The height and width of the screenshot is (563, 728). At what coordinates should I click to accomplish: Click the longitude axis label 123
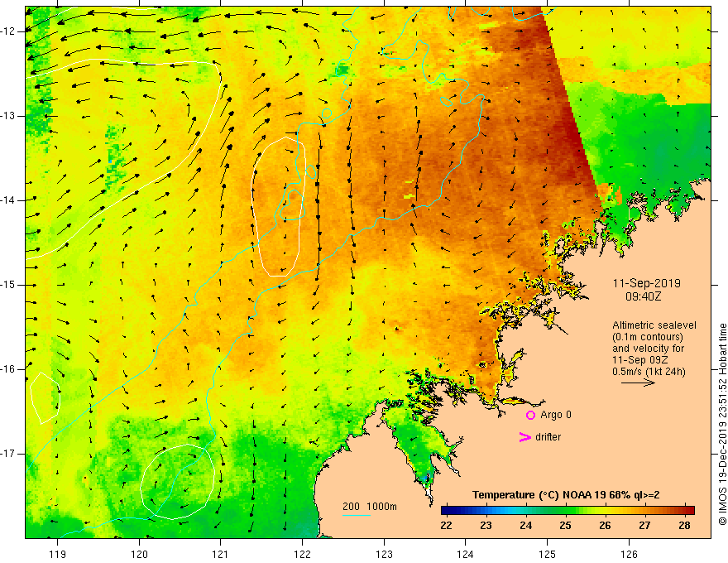[384, 554]
